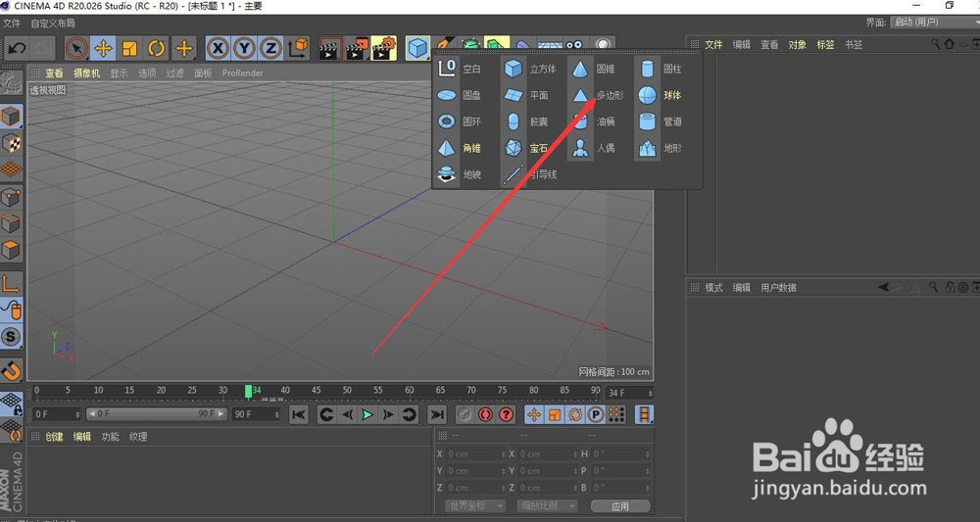Toggle the Y axis lock

pos(244,48)
